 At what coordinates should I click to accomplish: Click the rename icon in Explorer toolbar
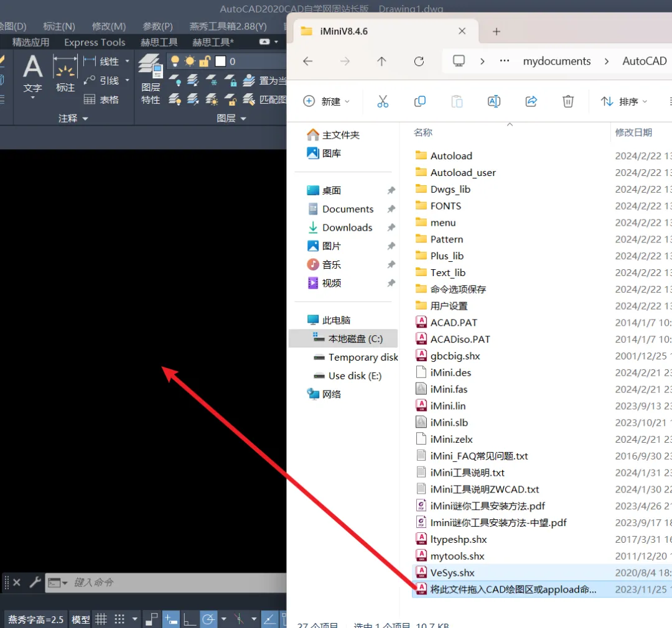(493, 101)
